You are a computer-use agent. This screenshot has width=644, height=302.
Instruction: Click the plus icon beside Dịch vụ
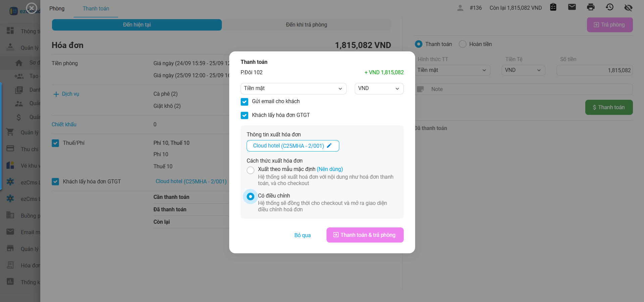[x=56, y=94]
